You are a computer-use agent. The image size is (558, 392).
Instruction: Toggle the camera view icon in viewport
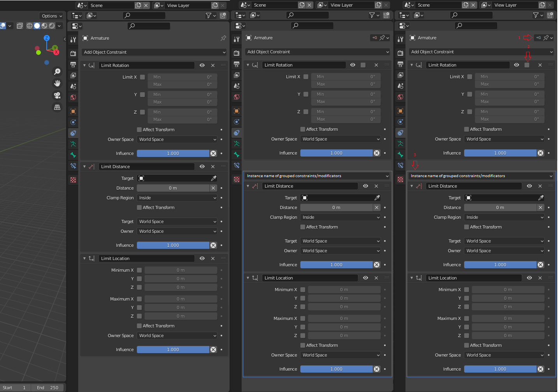tap(57, 95)
